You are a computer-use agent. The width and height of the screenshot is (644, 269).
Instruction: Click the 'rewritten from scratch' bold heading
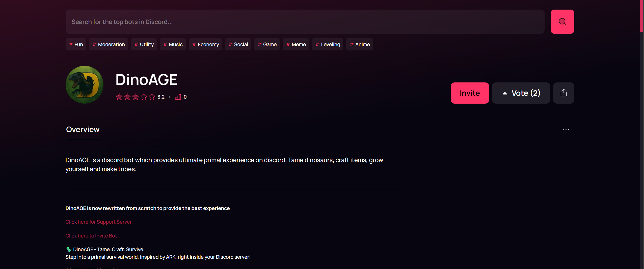pyautogui.click(x=147, y=208)
